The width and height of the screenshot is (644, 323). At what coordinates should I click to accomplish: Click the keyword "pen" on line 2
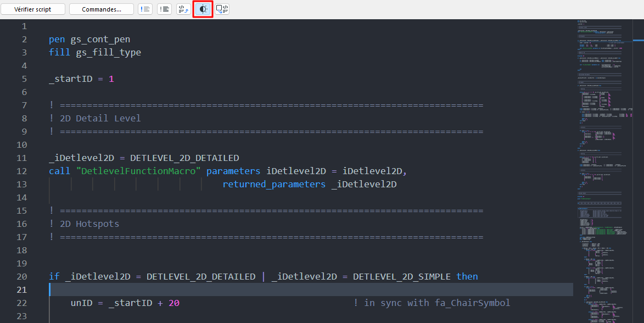point(57,40)
